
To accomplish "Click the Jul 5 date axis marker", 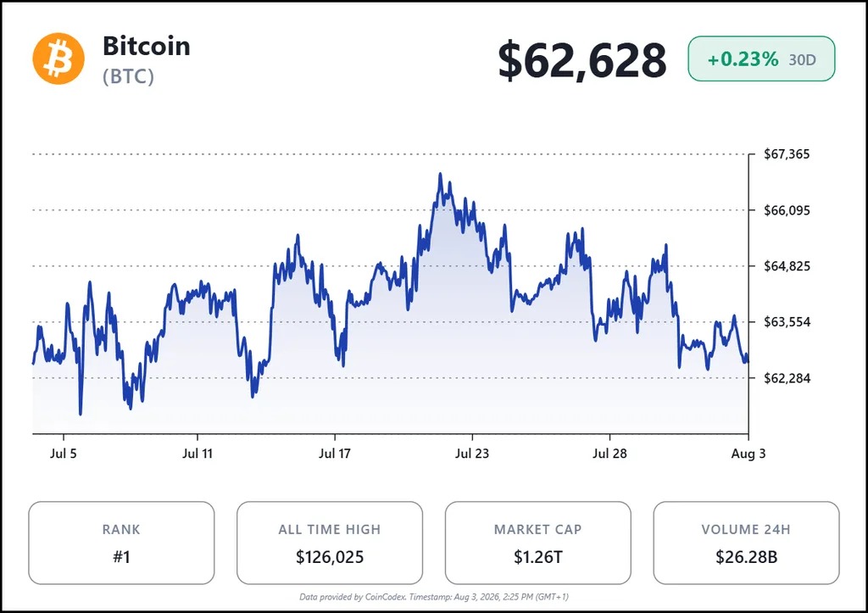I will (x=63, y=454).
